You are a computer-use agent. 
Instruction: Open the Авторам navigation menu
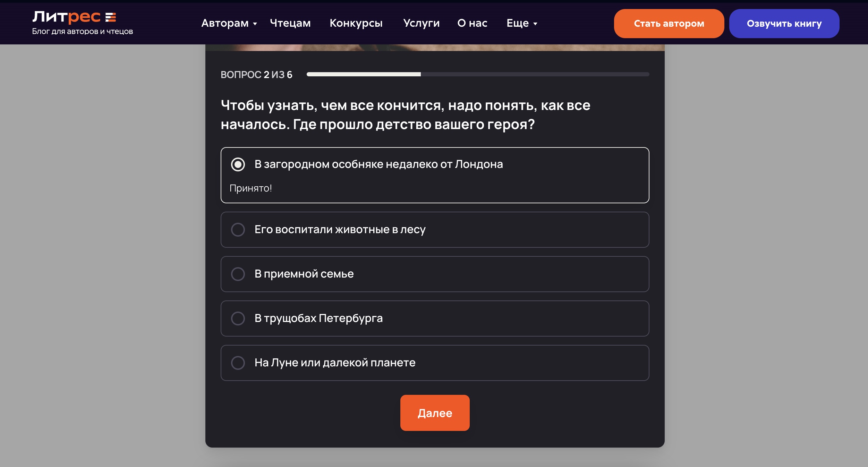225,23
